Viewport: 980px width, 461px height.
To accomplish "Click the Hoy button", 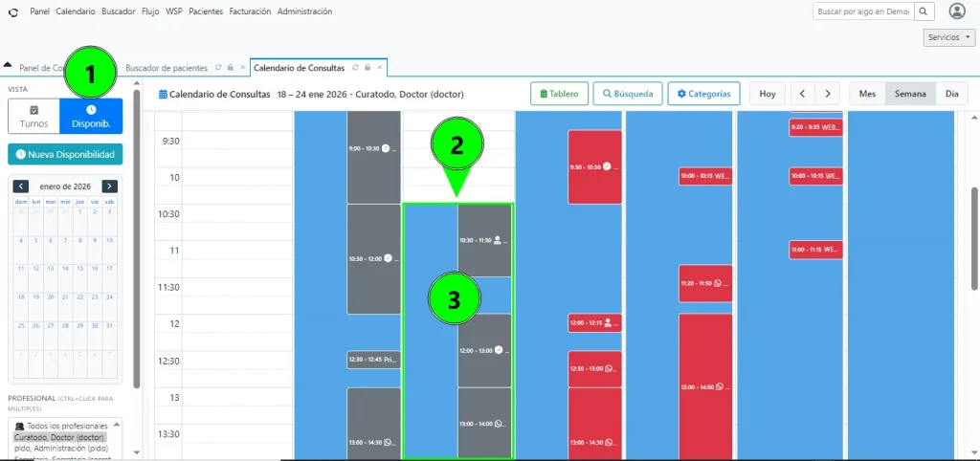I will coord(768,94).
